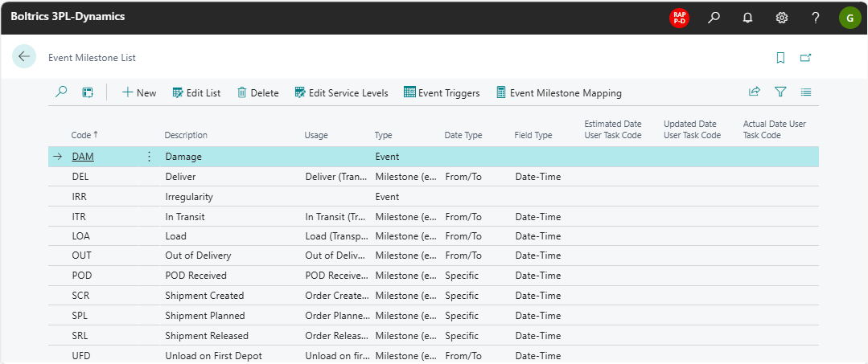Open the global search magnifier in header
Screen dimensions: 868x364
click(x=714, y=18)
